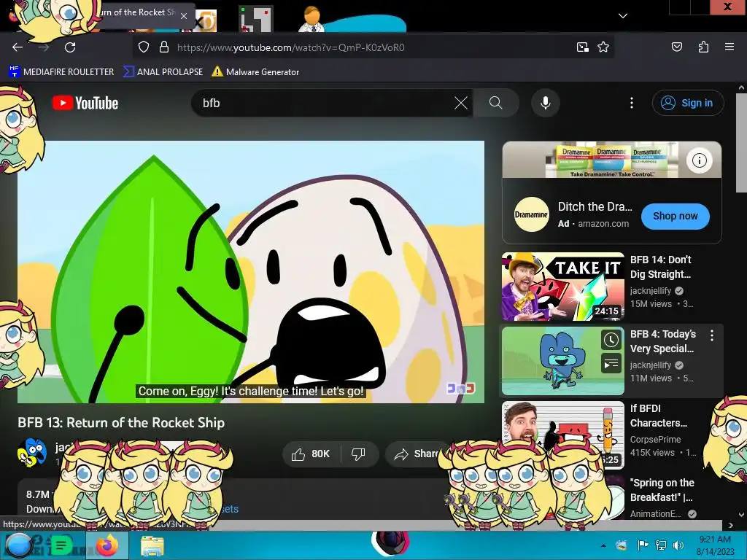Open the If BFDI Characters video thumbnail

click(x=562, y=435)
